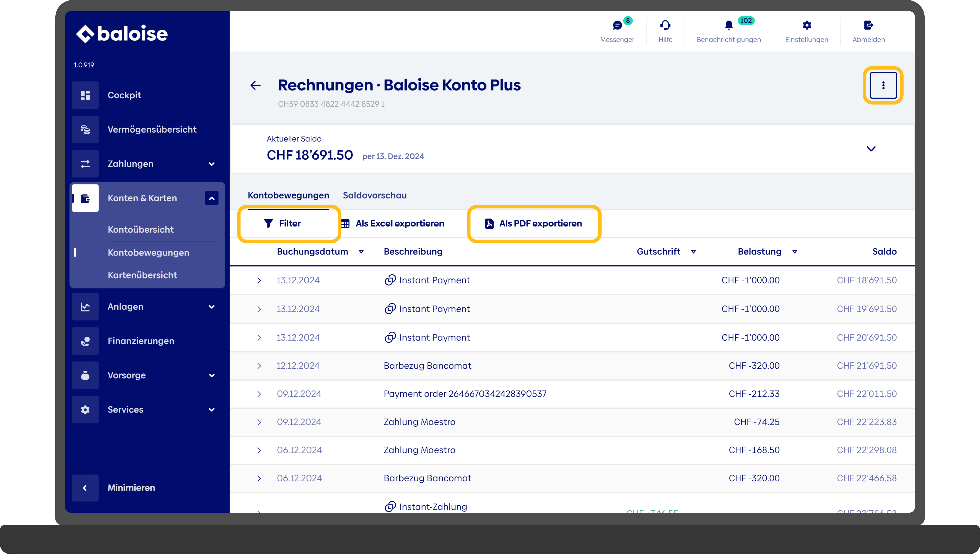
Task: Expand the Aktueller Saldo details chevron
Action: [x=871, y=149]
